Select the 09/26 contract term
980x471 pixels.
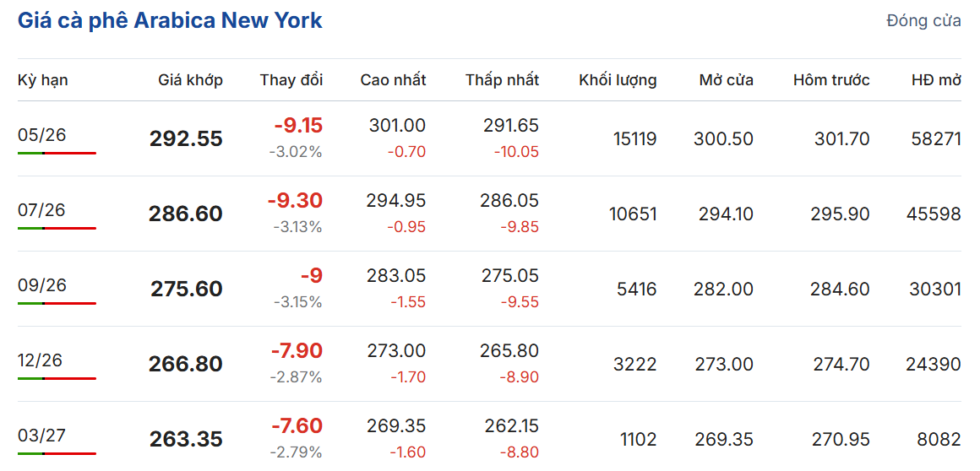(x=41, y=284)
